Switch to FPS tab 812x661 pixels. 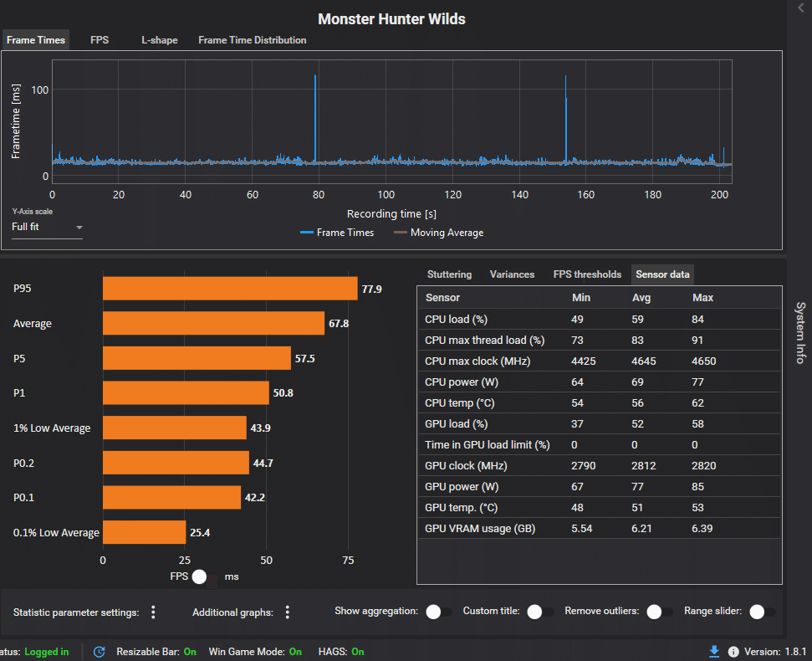click(100, 40)
